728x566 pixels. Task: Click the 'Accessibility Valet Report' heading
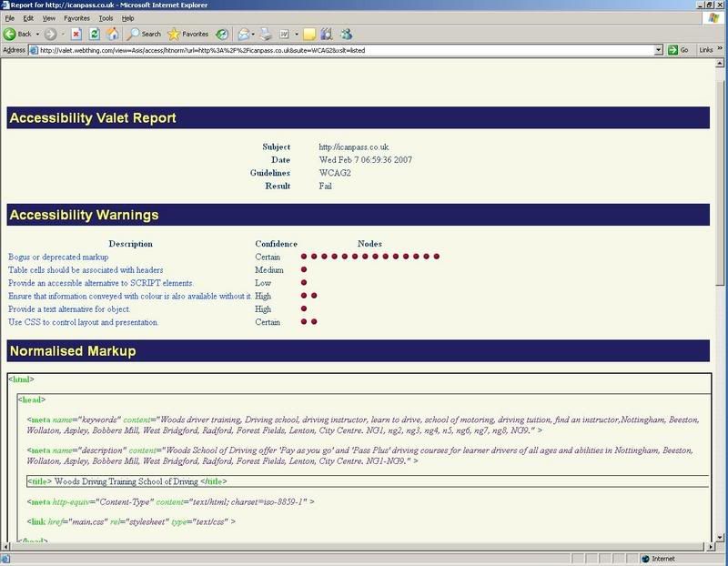click(93, 118)
